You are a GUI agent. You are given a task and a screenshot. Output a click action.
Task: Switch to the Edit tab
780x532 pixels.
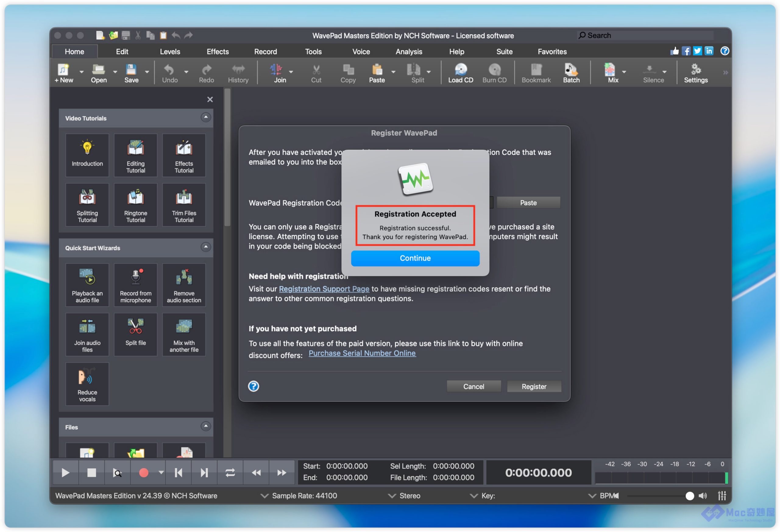122,52
